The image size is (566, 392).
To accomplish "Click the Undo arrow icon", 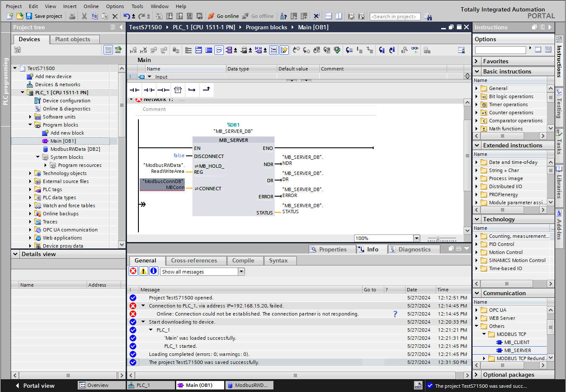I will tap(127, 16).
